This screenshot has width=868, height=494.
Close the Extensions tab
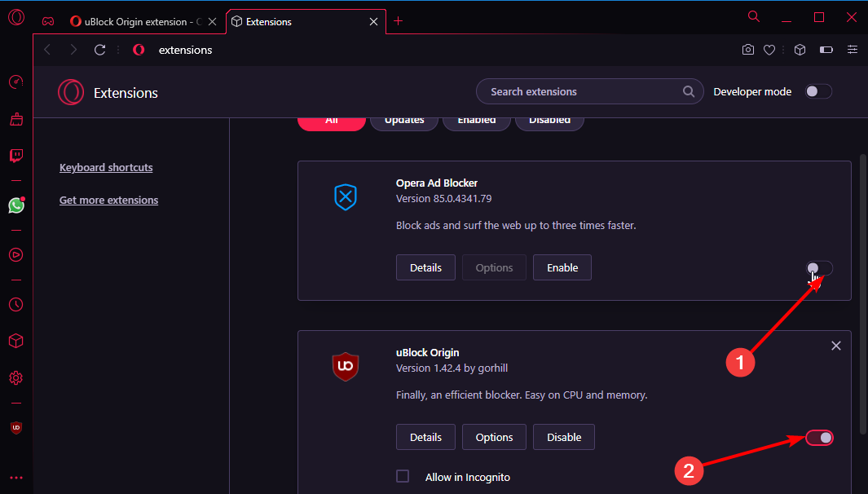373,21
